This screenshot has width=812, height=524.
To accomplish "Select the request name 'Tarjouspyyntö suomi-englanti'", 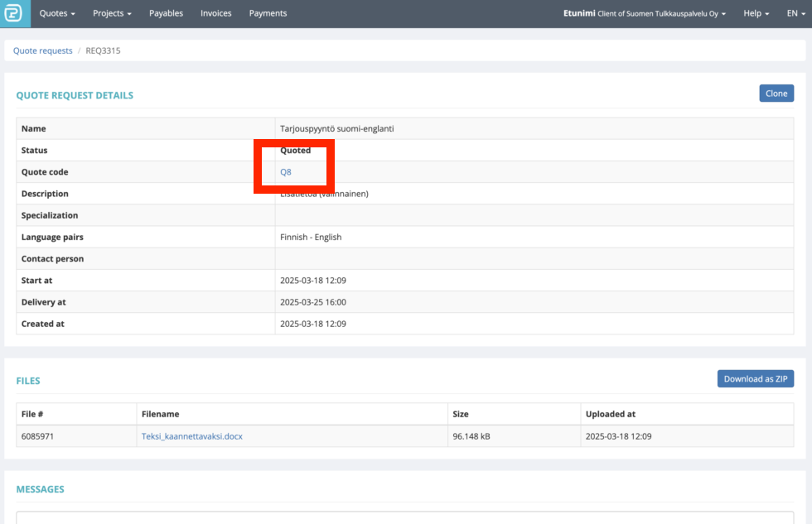I will tap(337, 128).
